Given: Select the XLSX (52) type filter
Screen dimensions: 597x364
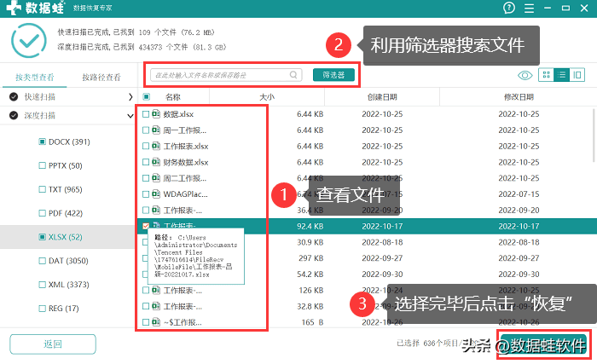Looking at the screenshot, I should (x=43, y=237).
